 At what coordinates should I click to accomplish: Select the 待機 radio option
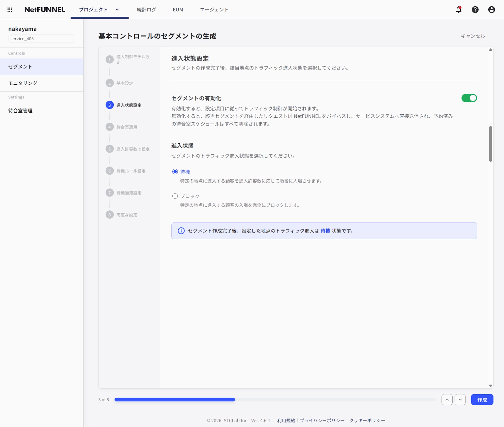pyautogui.click(x=175, y=172)
